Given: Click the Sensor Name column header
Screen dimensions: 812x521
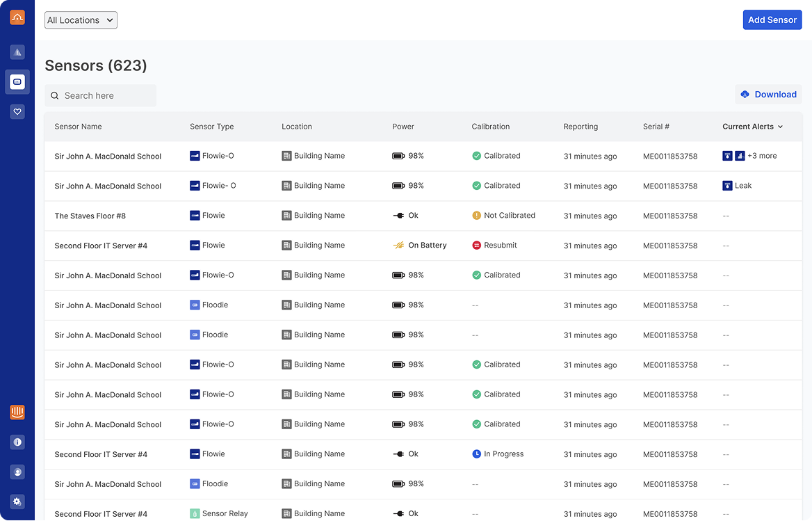Looking at the screenshot, I should 78,127.
